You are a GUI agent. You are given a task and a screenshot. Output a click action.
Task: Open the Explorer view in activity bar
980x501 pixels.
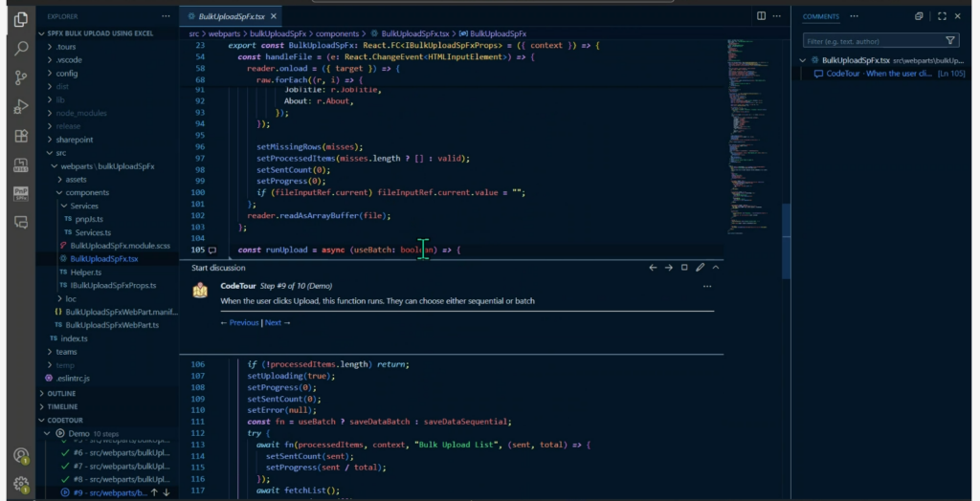pos(21,19)
